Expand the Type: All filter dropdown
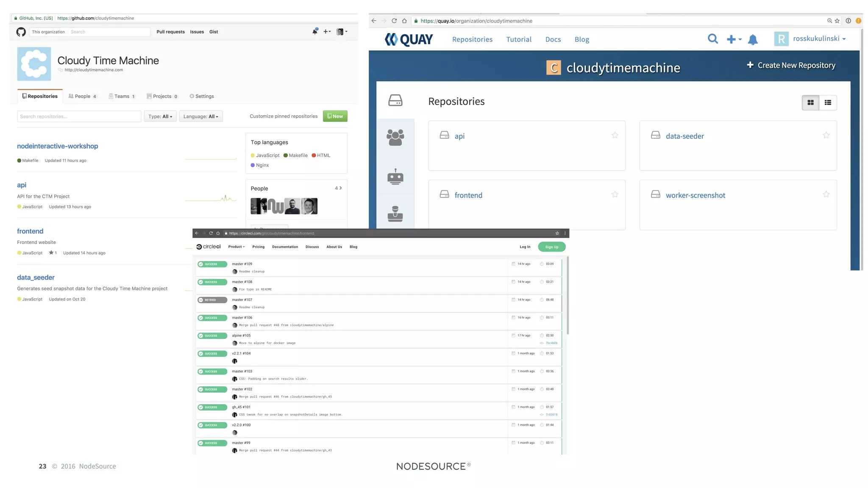The image size is (868, 488). pyautogui.click(x=160, y=116)
